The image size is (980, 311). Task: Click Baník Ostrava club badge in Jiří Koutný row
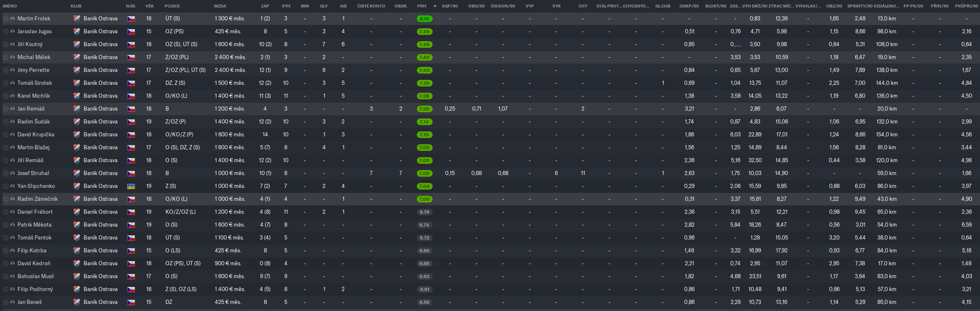(x=76, y=44)
